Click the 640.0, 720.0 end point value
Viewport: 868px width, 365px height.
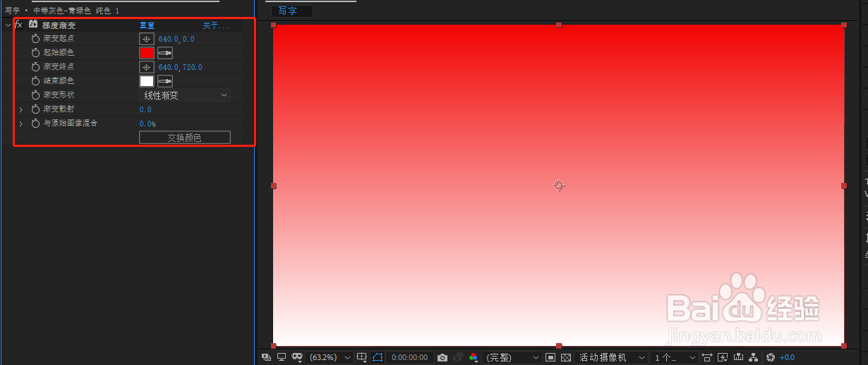pos(180,67)
